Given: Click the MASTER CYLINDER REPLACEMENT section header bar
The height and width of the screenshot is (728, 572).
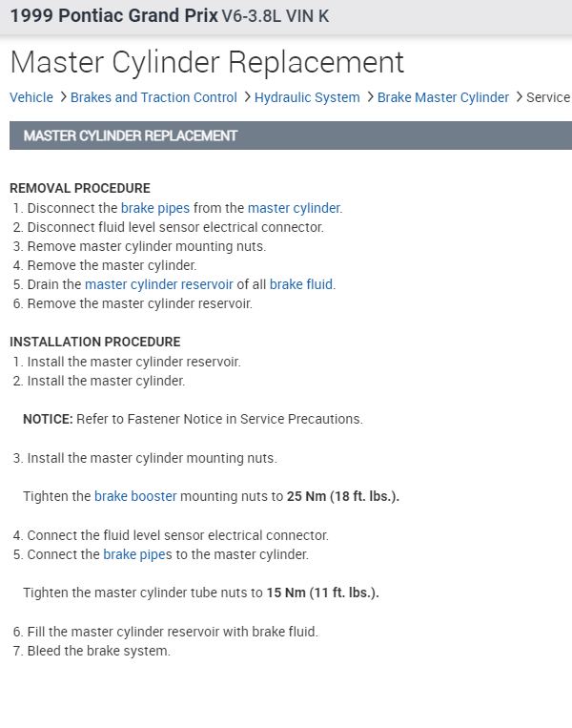Looking at the screenshot, I should (286, 135).
